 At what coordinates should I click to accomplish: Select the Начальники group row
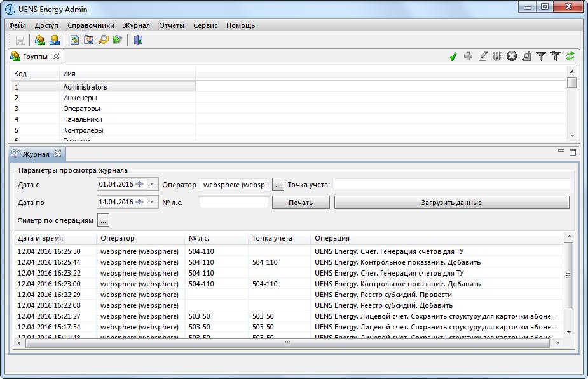pyautogui.click(x=103, y=119)
